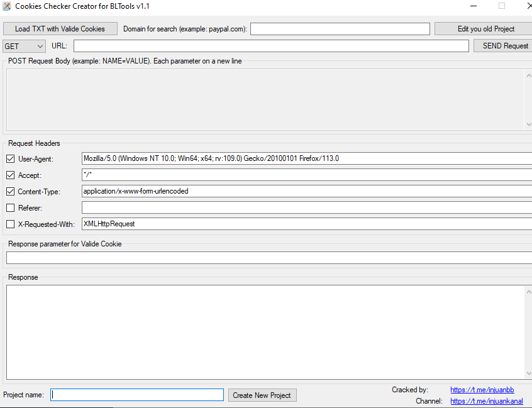The height and width of the screenshot is (408, 532).
Task: Click the User-Agent value field
Action: [x=307, y=158]
